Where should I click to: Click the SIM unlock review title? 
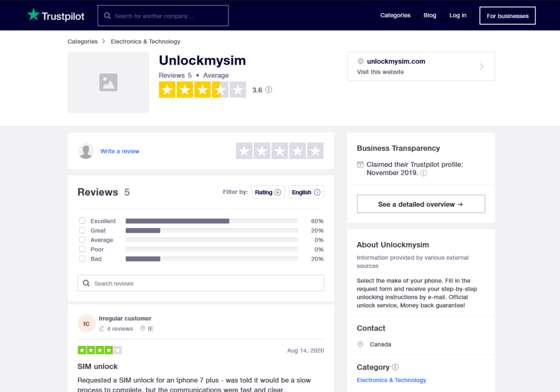[97, 366]
